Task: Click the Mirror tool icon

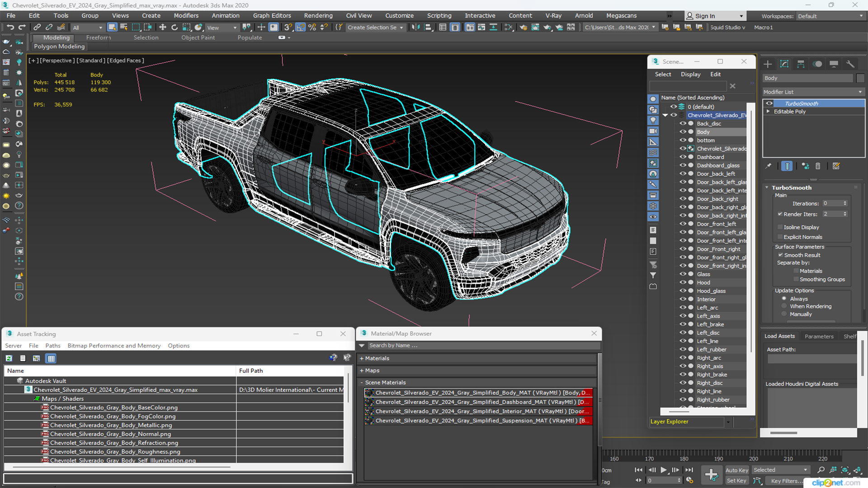Action: click(416, 28)
